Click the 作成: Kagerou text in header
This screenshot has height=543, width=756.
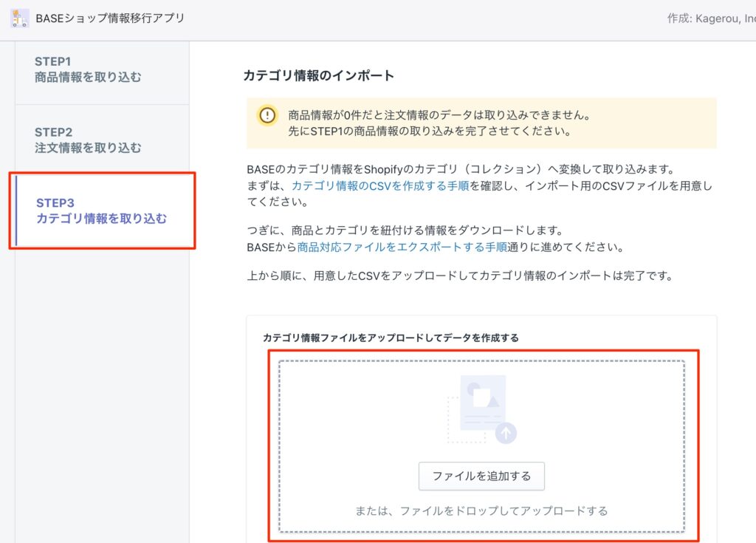click(712, 18)
